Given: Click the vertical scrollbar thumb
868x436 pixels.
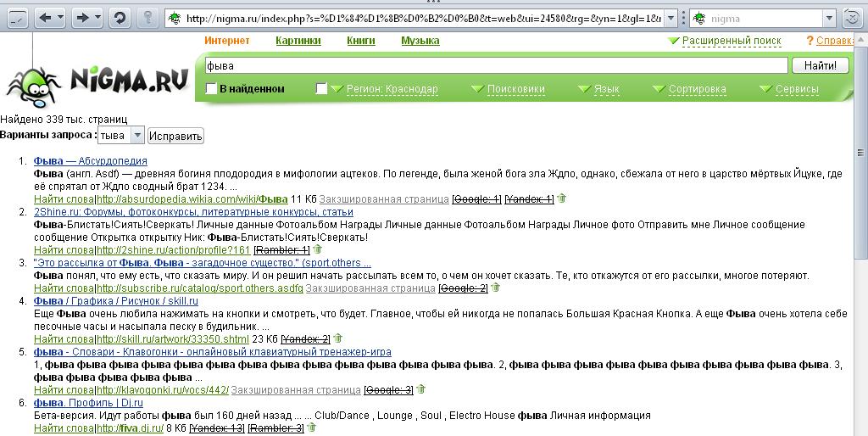Looking at the screenshot, I should [861, 153].
